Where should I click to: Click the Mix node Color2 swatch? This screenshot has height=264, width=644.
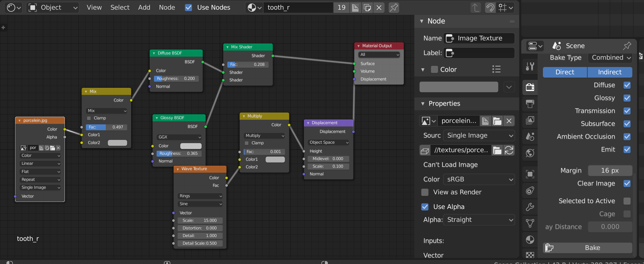point(117,143)
